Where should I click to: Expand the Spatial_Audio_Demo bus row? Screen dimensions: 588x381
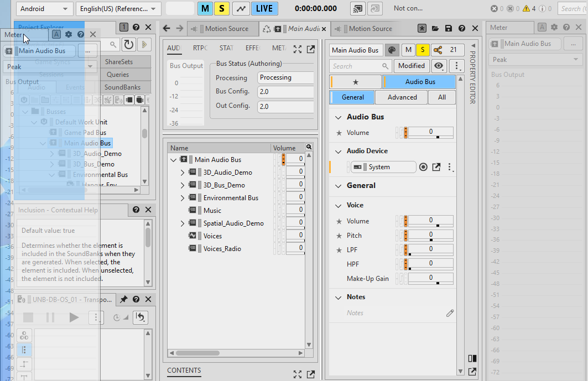[x=183, y=223]
